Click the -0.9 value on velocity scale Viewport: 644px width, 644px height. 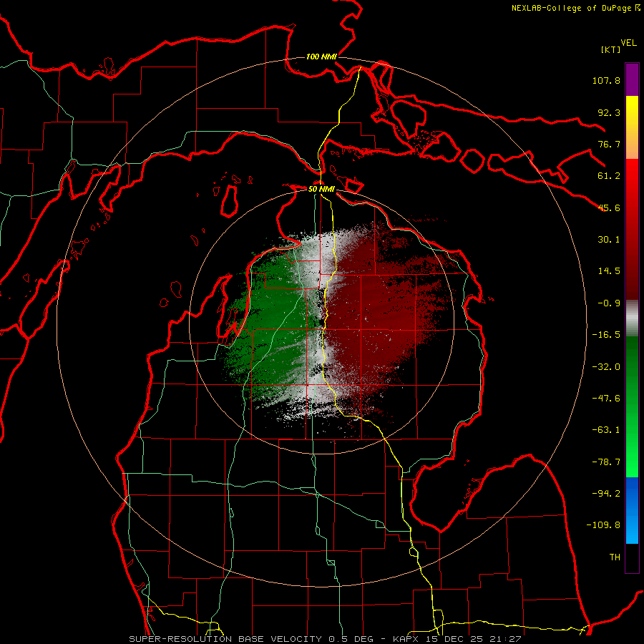(609, 303)
